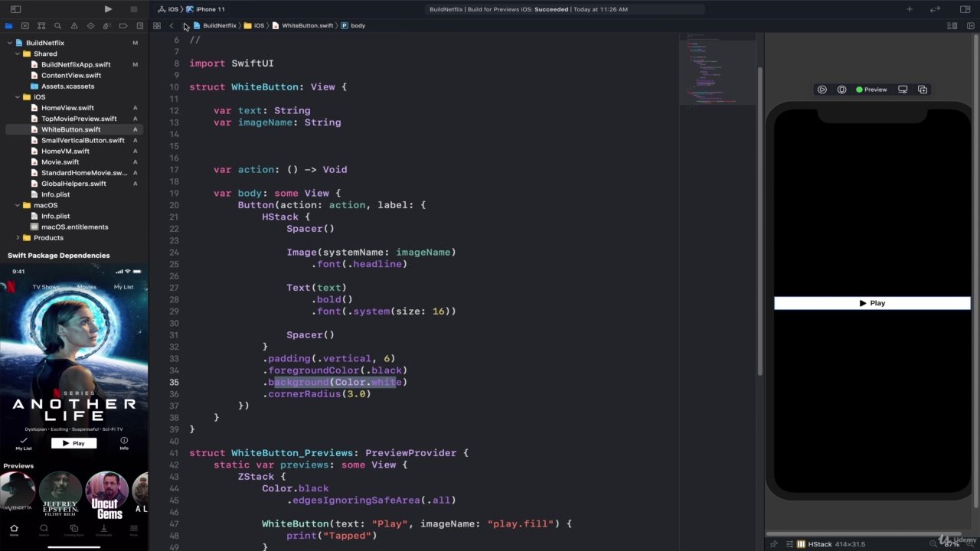Screen dimensions: 980x551
Task: Tap Info in the Netflix reference image
Action: coord(124,443)
